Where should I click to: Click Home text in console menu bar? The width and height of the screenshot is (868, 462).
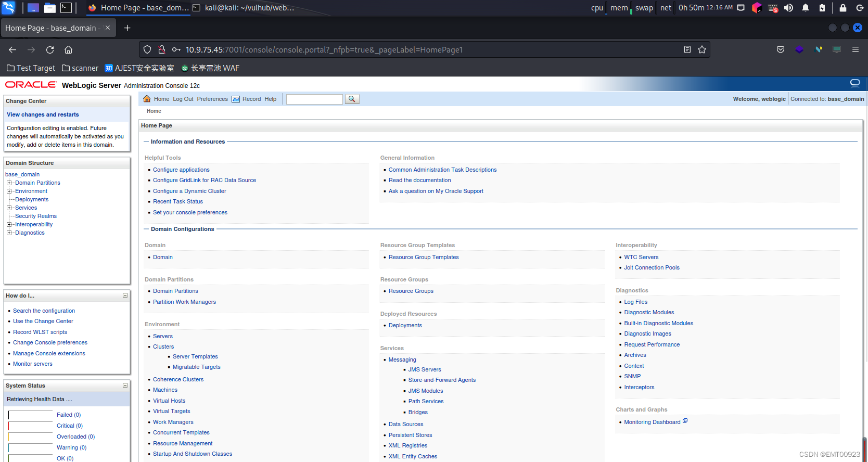click(x=161, y=99)
